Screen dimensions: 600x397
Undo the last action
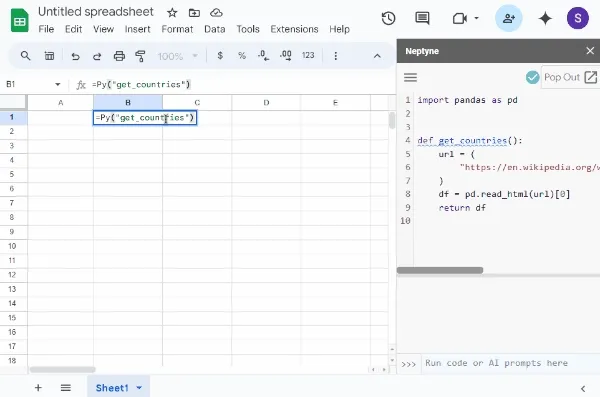pos(75,56)
